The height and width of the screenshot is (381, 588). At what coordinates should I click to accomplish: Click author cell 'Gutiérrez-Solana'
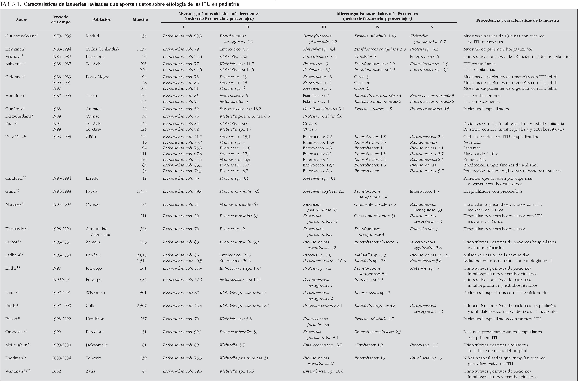21,36
